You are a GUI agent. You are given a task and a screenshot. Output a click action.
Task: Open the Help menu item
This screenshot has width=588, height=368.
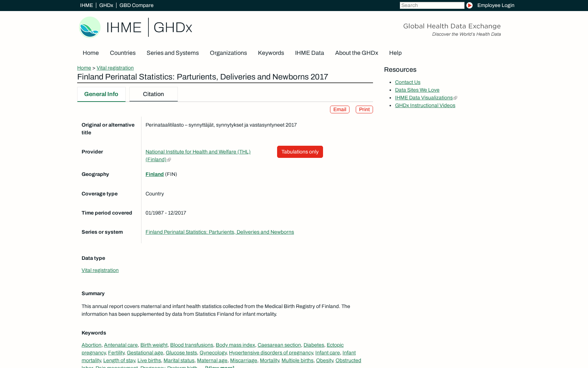395,53
